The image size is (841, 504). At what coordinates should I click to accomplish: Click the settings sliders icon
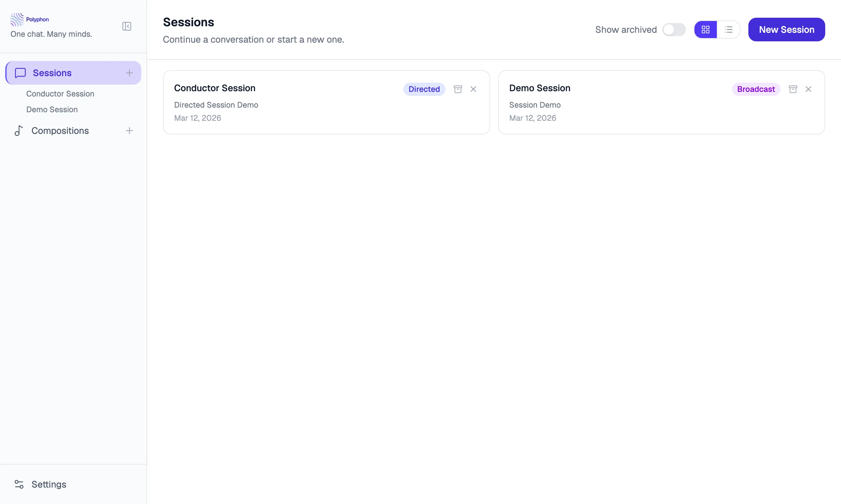19,484
